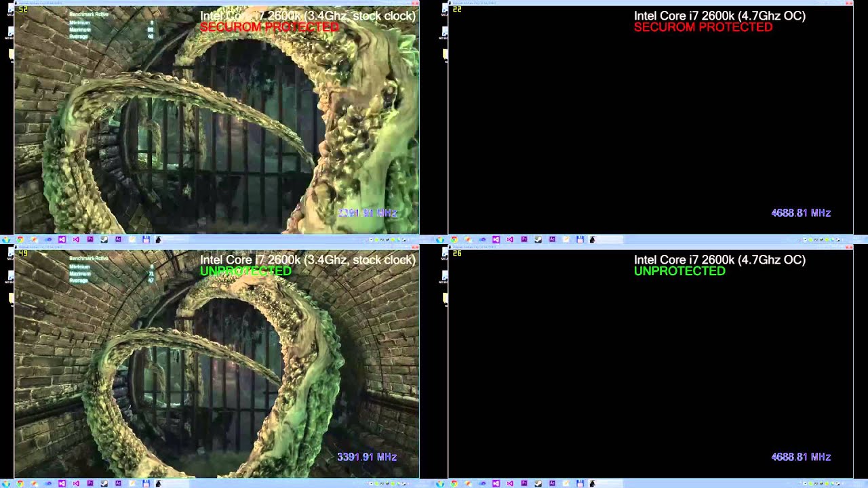Click the floppy disk icon, 3.4GHz unprotected taskbar
Screen dimensions: 868x488
pyautogui.click(x=146, y=484)
